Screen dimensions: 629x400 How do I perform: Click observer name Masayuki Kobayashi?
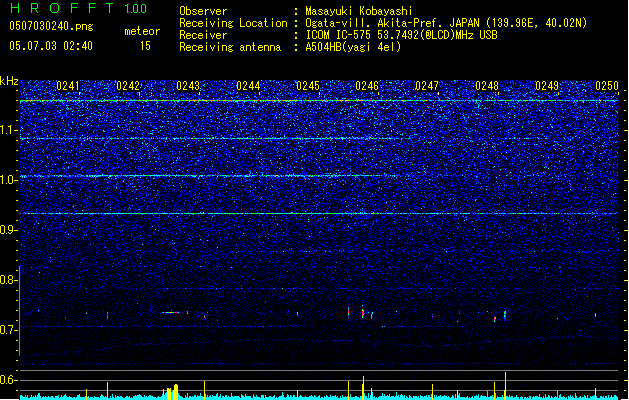359,11
